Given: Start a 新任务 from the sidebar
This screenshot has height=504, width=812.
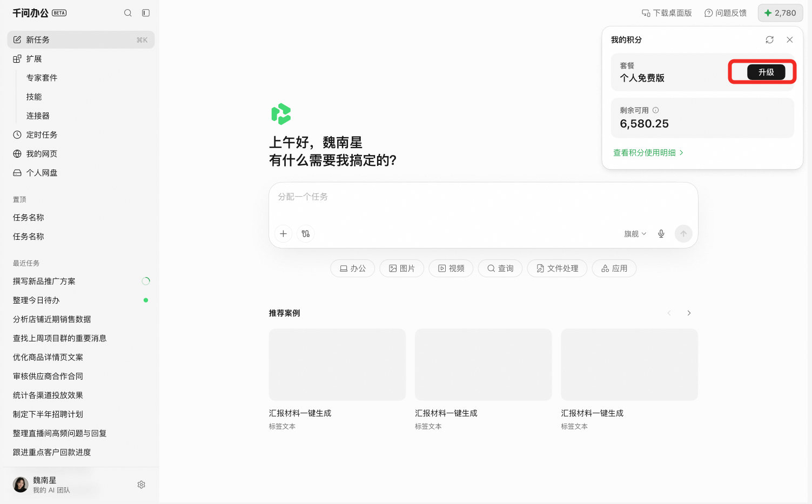Looking at the screenshot, I should [x=80, y=39].
